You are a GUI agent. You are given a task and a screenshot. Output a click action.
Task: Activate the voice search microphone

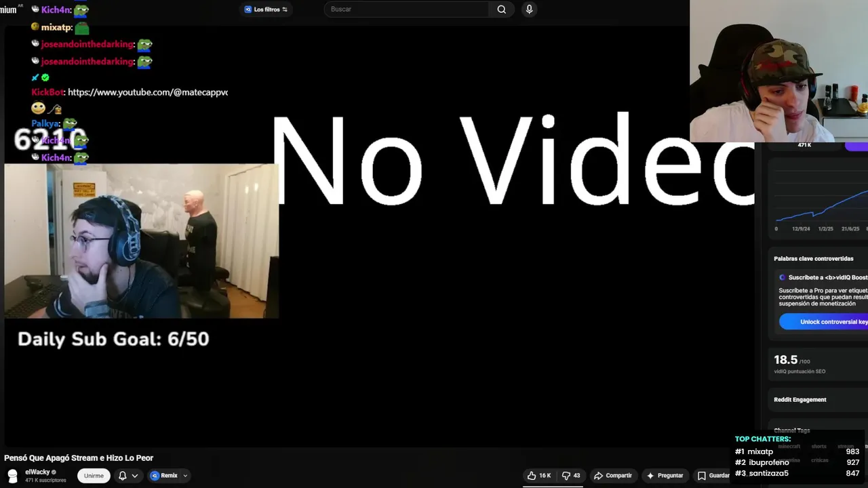529,9
